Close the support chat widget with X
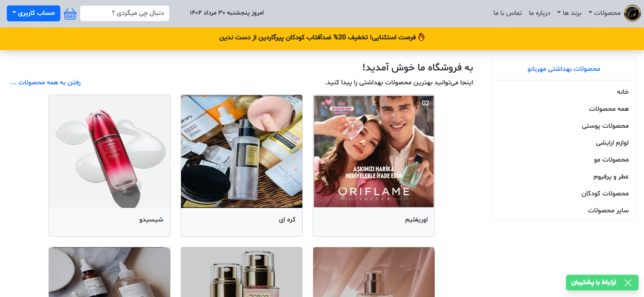The height and width of the screenshot is (297, 644). pos(628,283)
